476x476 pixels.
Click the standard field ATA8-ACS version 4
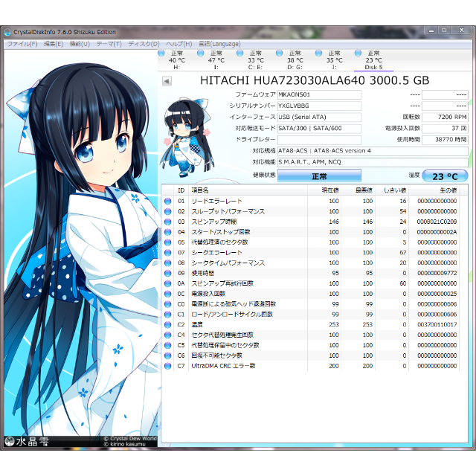(x=373, y=151)
